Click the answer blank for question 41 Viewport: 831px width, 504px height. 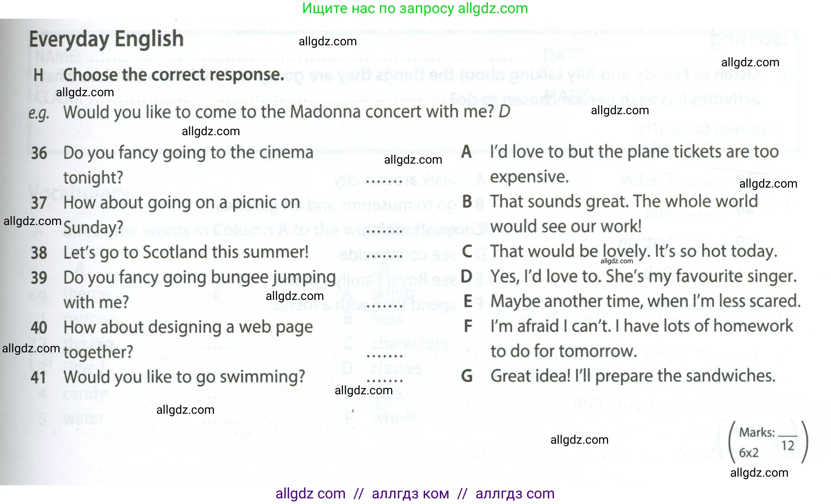(384, 380)
